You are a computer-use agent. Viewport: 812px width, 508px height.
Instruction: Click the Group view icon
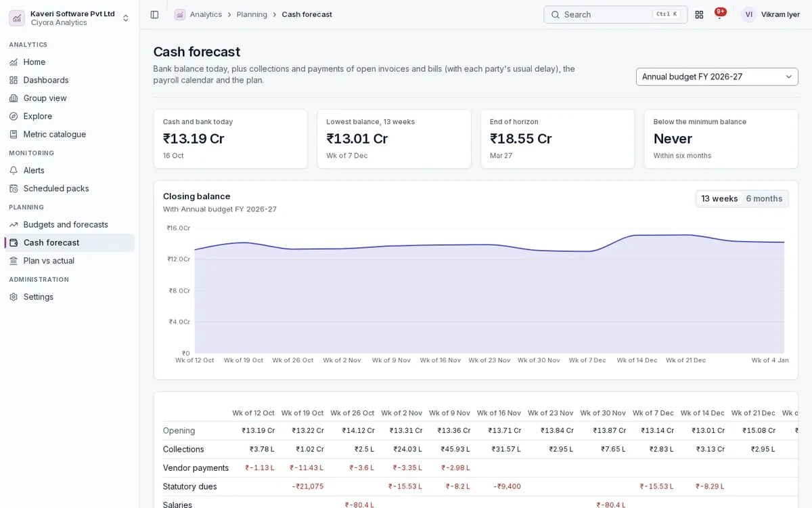click(14, 98)
